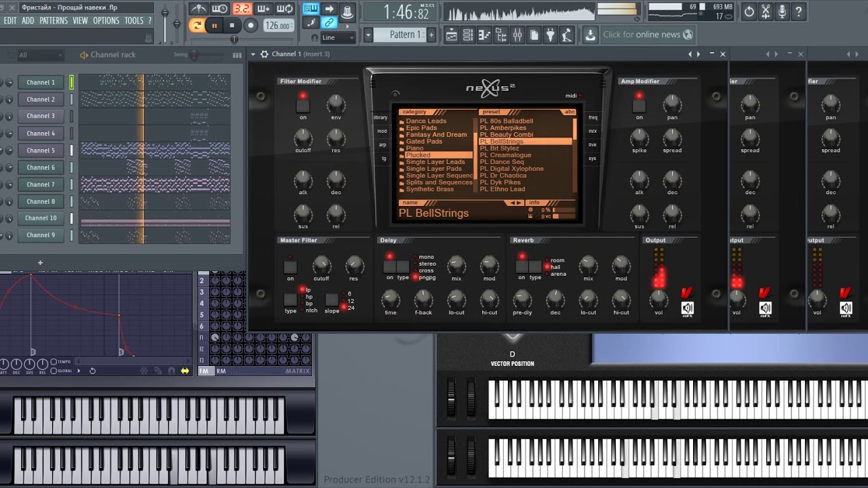Open the ADD menu
This screenshot has height=488, width=868.
pyautogui.click(x=28, y=20)
